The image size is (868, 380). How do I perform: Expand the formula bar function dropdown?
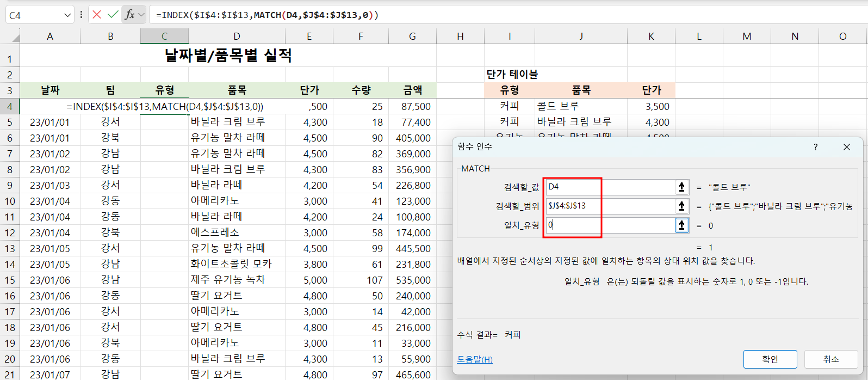click(141, 15)
